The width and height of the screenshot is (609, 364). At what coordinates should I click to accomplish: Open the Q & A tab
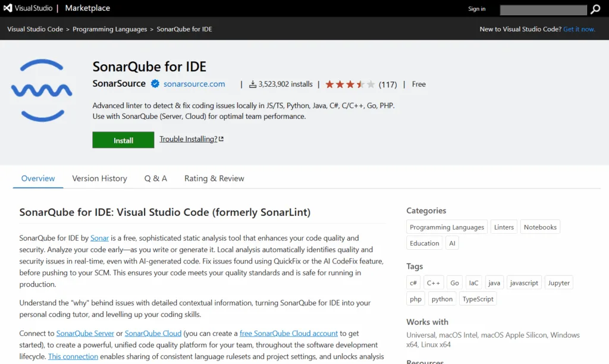tap(156, 178)
